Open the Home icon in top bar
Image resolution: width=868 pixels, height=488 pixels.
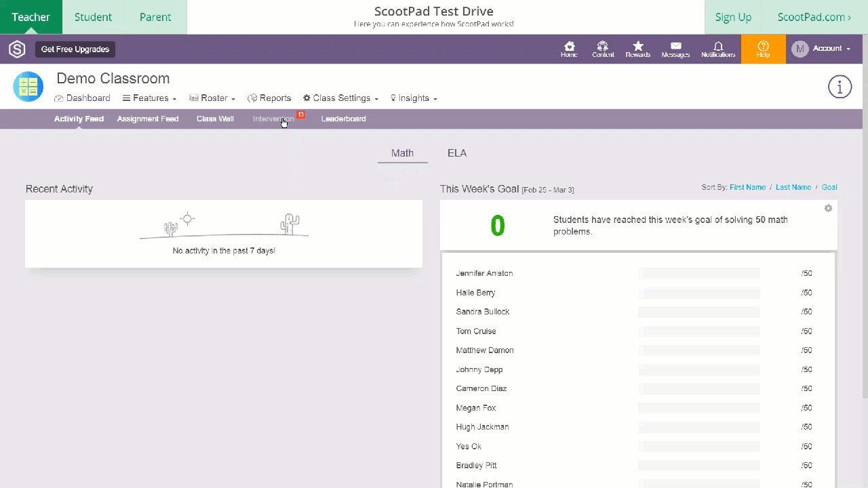pos(569,49)
